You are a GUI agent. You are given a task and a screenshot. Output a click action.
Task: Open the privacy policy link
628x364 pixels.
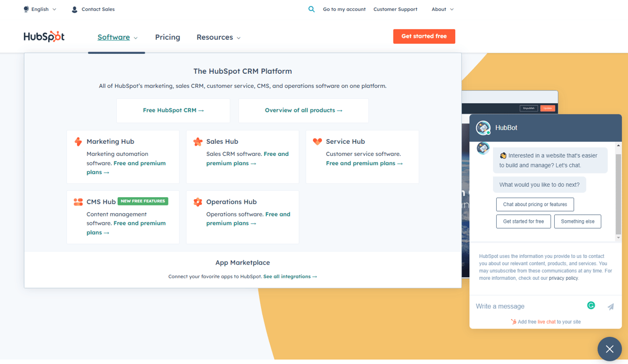point(564,278)
